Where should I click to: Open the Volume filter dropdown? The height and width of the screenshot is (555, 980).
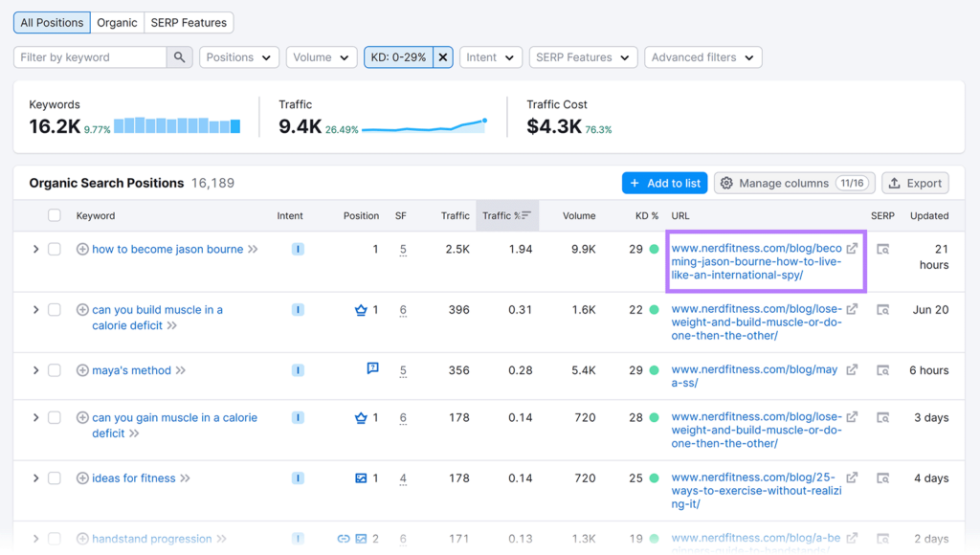point(322,56)
